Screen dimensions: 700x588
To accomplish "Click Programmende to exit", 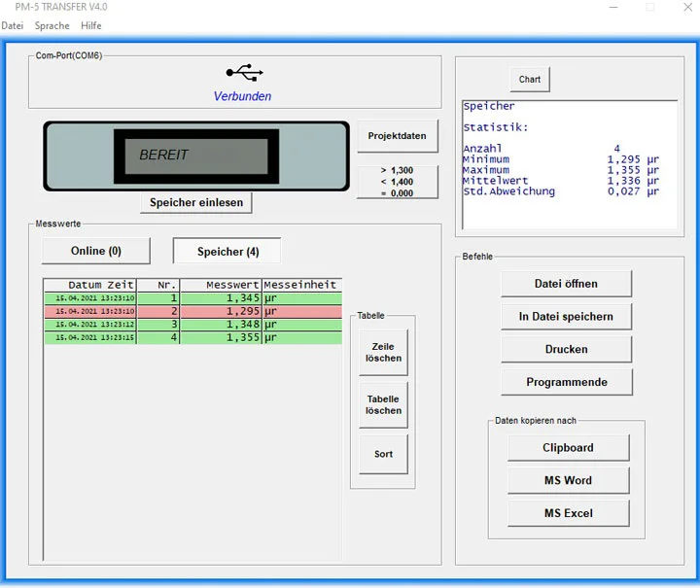I will pos(566,382).
